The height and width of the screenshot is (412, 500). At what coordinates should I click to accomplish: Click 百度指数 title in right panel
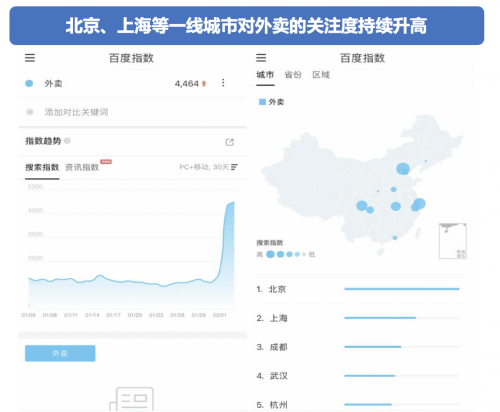[362, 58]
